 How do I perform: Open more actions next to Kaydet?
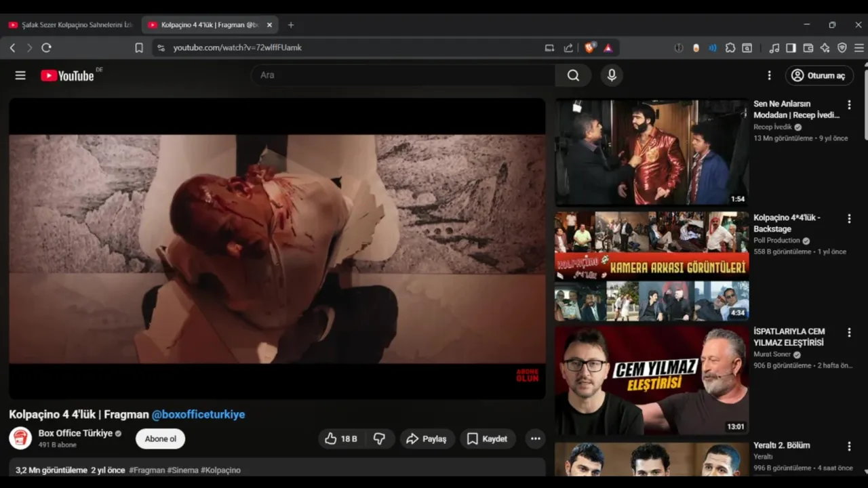click(x=535, y=439)
